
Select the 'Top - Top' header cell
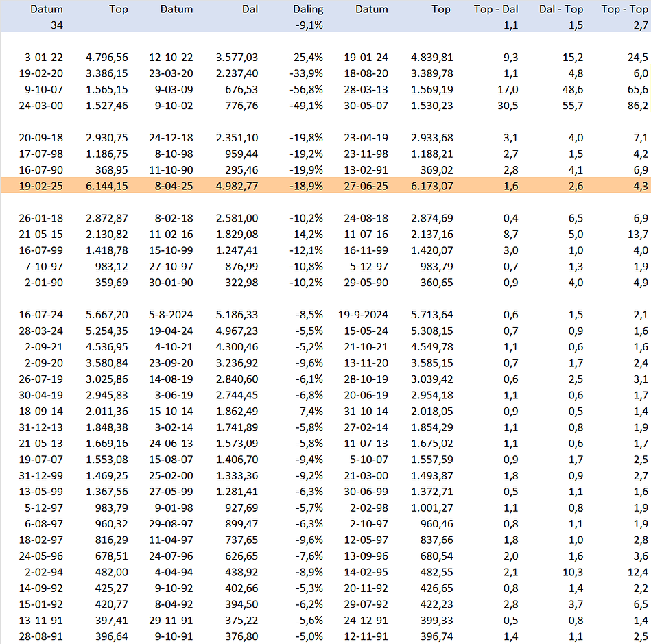coord(624,9)
